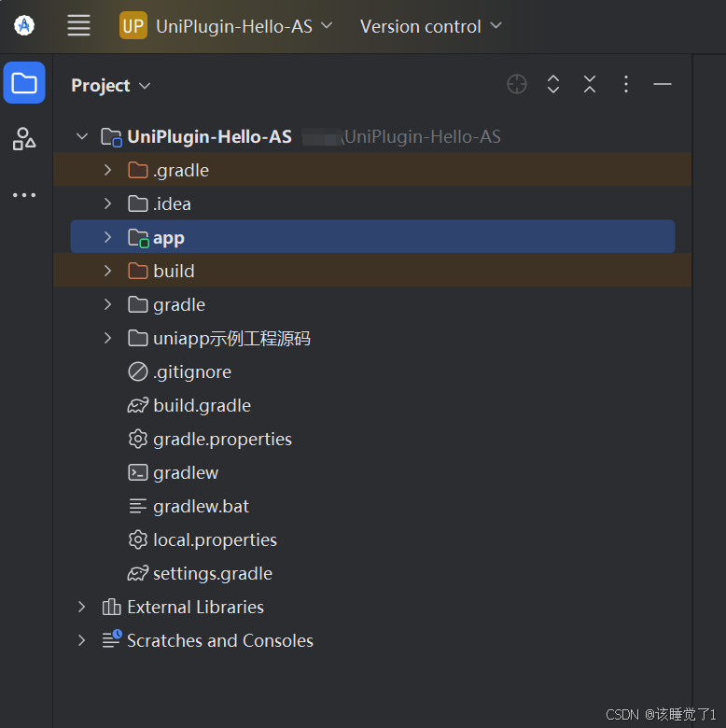Viewport: 726px width, 728px height.
Task: Expand the app module
Action: pyautogui.click(x=107, y=237)
